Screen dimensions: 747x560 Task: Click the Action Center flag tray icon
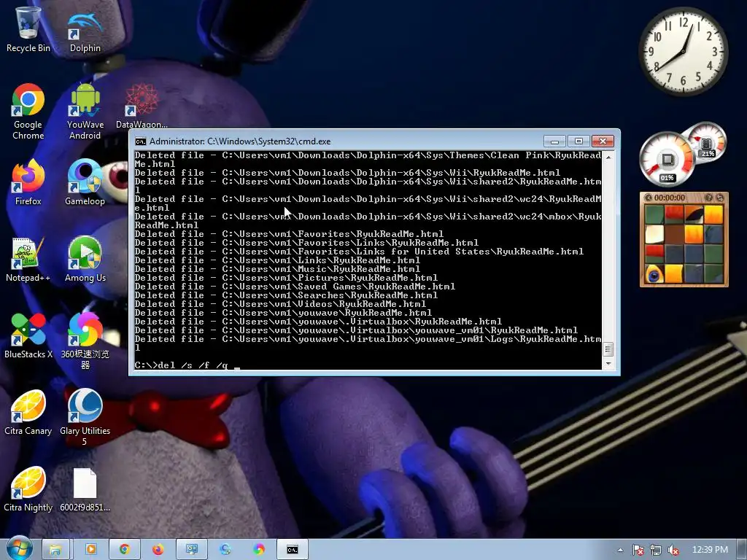pos(638,550)
